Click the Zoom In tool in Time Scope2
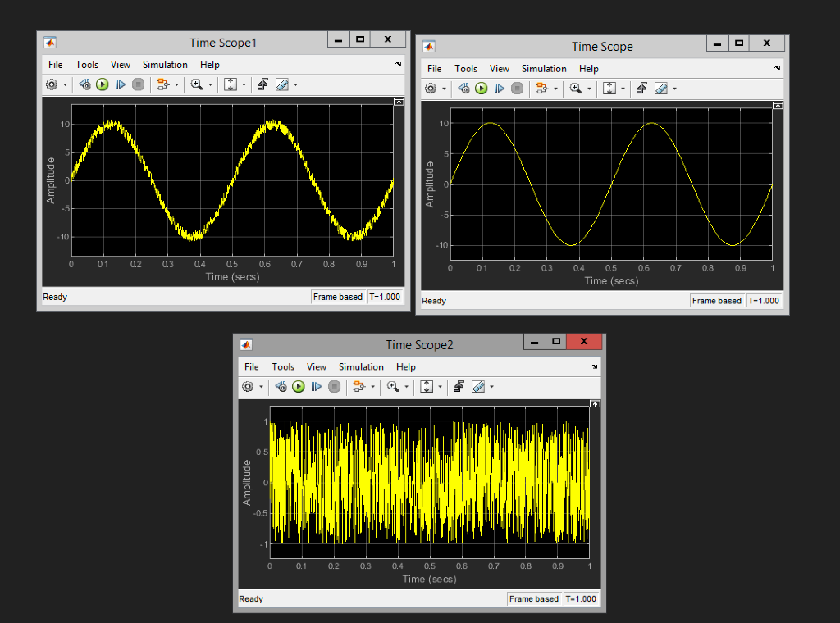The image size is (840, 623). pyautogui.click(x=394, y=386)
